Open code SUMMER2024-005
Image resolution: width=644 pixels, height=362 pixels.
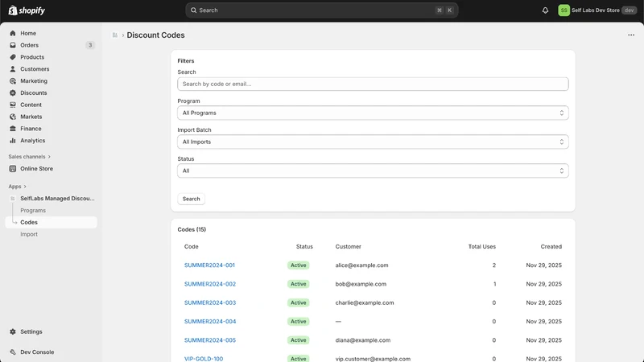(x=210, y=340)
